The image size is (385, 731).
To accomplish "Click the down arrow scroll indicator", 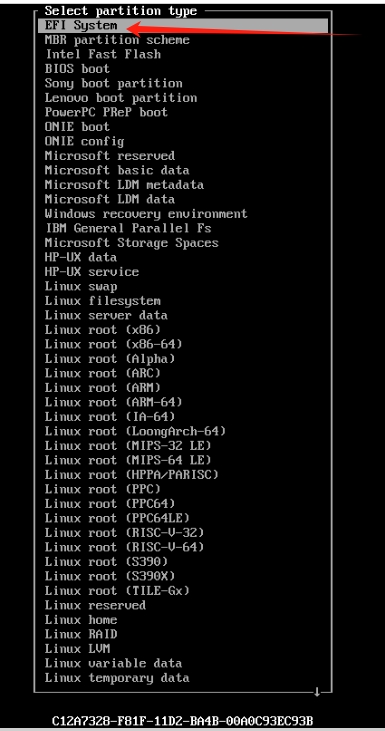I will (317, 692).
